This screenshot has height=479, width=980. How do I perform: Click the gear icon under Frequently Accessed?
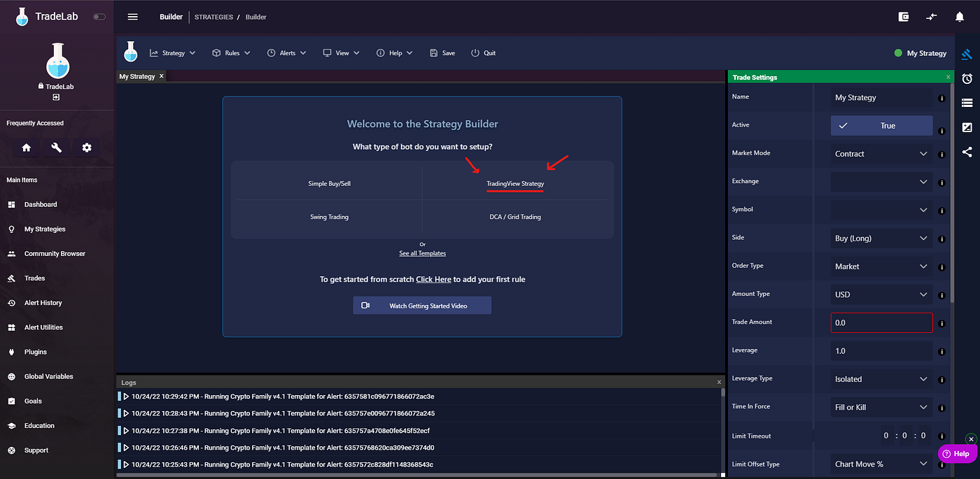[x=87, y=148]
